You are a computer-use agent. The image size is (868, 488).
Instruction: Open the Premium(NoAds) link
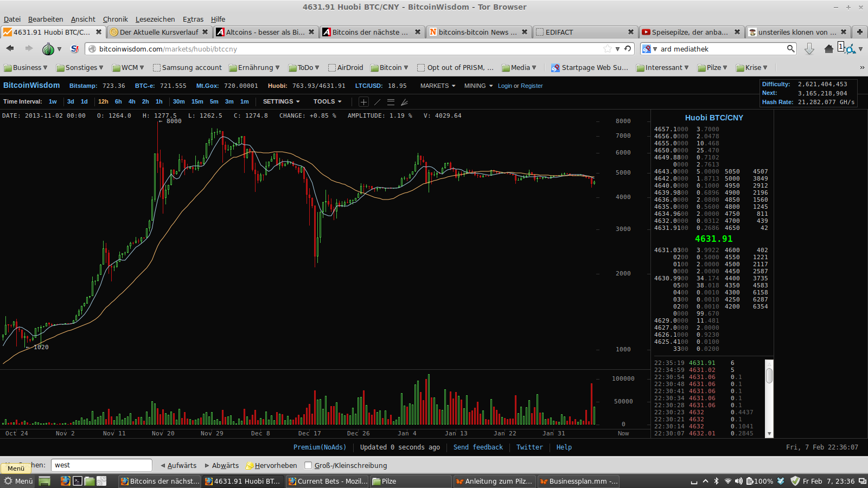pos(320,447)
